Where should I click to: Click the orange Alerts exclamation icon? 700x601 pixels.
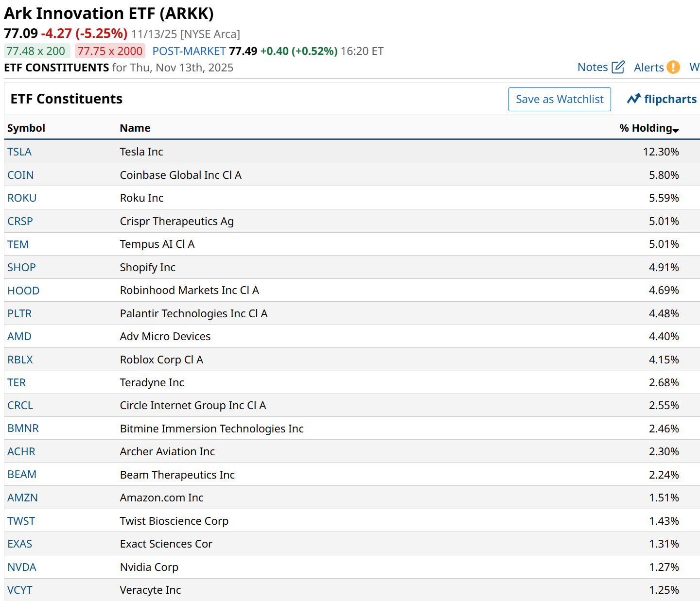673,67
